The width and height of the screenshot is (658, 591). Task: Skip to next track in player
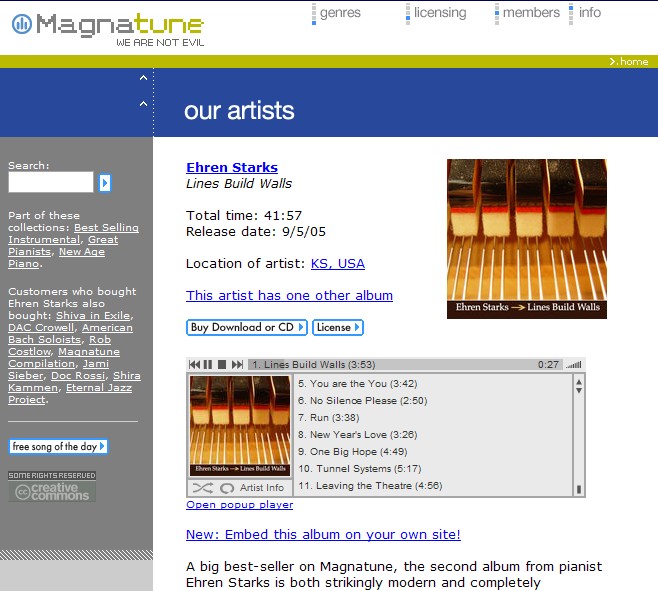click(237, 364)
